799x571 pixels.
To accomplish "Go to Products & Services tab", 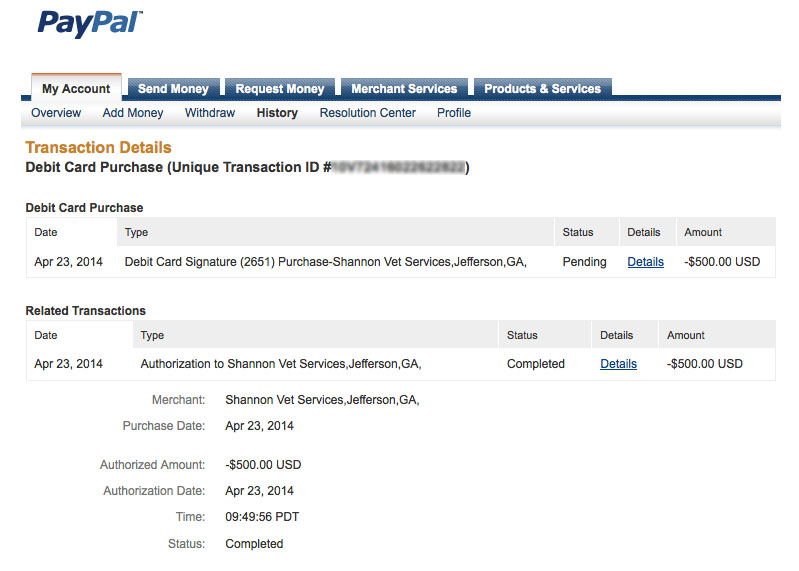I will coord(543,88).
